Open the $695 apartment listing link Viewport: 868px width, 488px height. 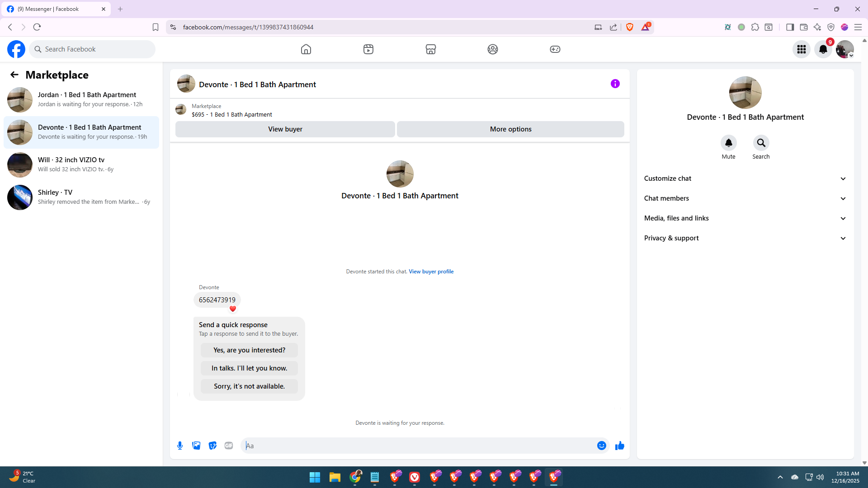point(232,115)
